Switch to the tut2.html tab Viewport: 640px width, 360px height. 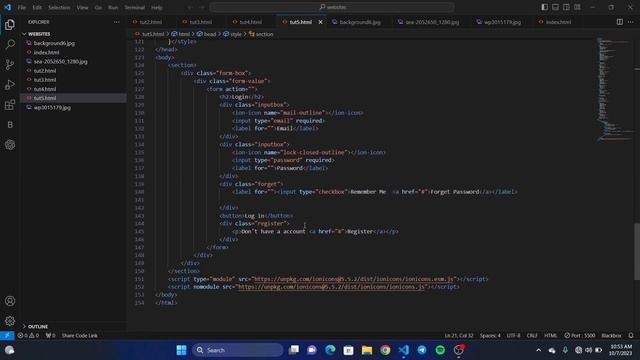tap(151, 22)
